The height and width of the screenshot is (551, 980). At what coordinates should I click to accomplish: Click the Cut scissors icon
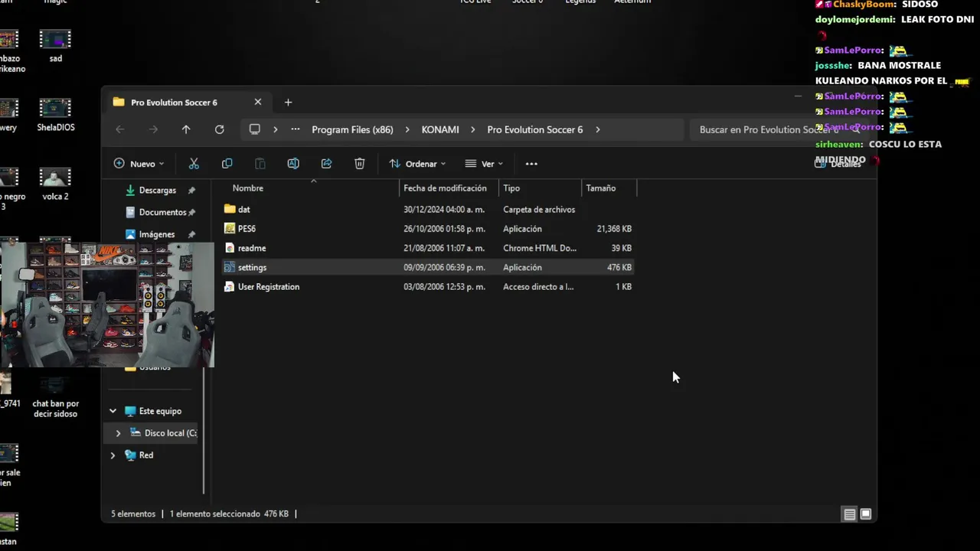pos(194,164)
